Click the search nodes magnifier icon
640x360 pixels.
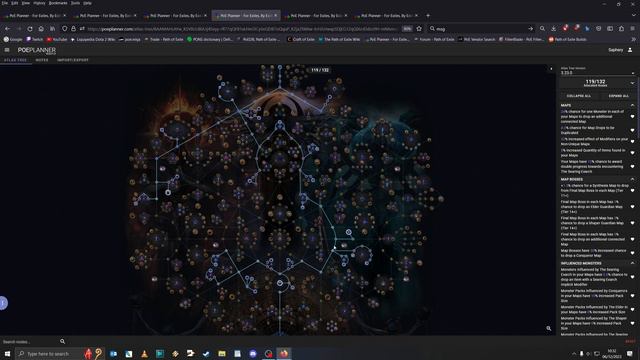pyautogui.click(x=62, y=341)
